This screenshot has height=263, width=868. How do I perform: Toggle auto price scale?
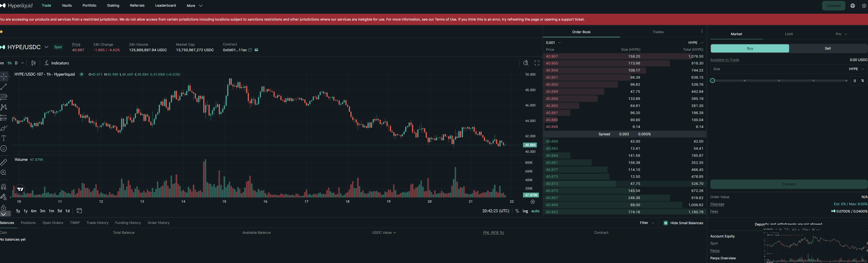pyautogui.click(x=535, y=211)
